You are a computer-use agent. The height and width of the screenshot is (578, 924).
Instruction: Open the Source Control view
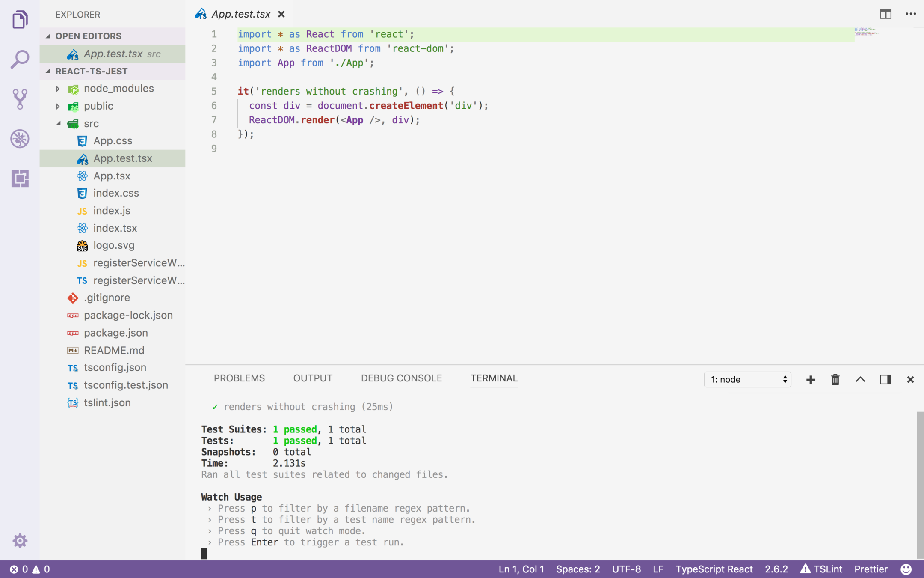point(20,99)
